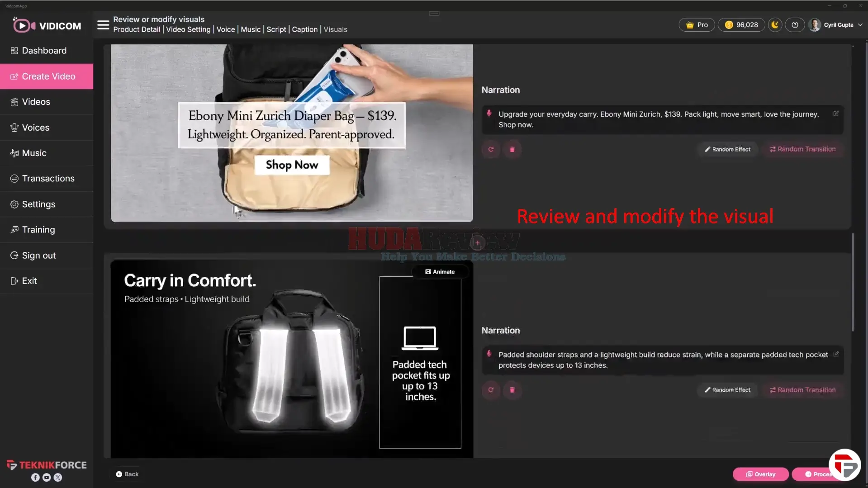Click the microphone icon for the 'Upgrade your everyday carry' narration
This screenshot has height=488, width=868.
(489, 114)
